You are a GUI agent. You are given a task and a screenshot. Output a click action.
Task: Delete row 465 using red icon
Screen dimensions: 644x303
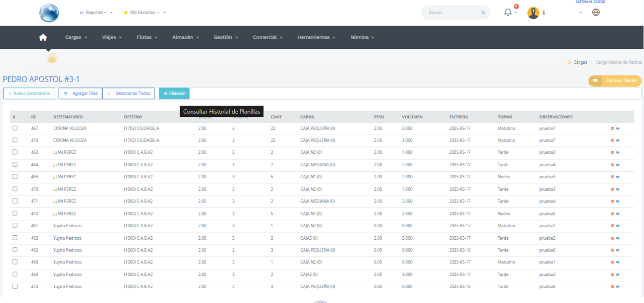tap(612, 177)
